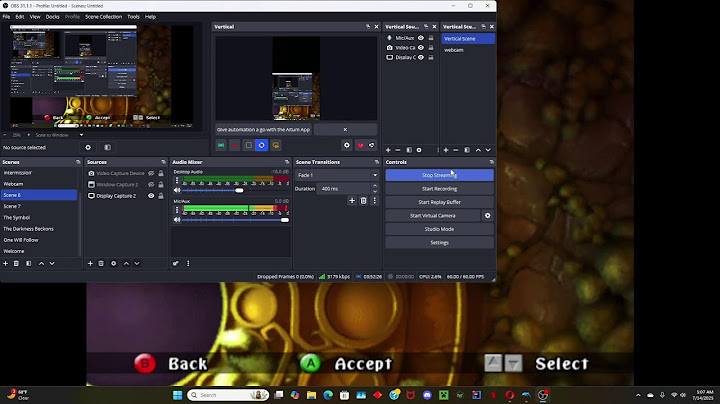
Task: Open Vertical dock settings gear icon
Action: click(x=347, y=145)
